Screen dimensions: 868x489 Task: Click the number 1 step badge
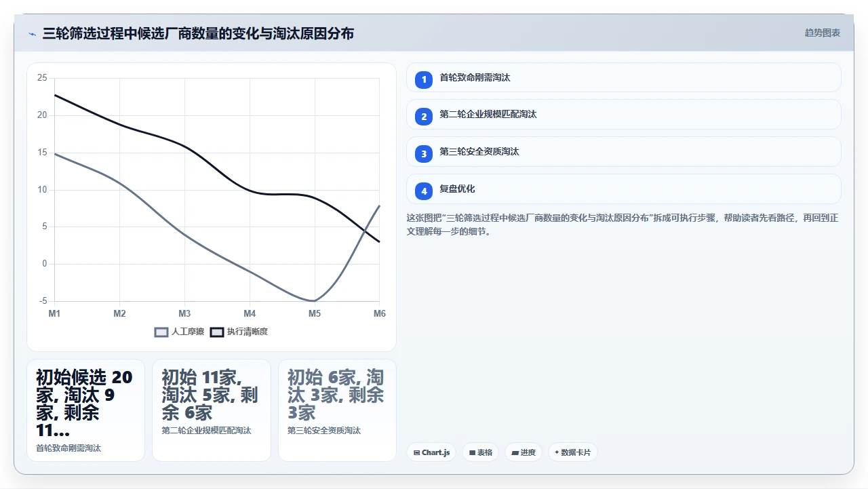tap(424, 79)
